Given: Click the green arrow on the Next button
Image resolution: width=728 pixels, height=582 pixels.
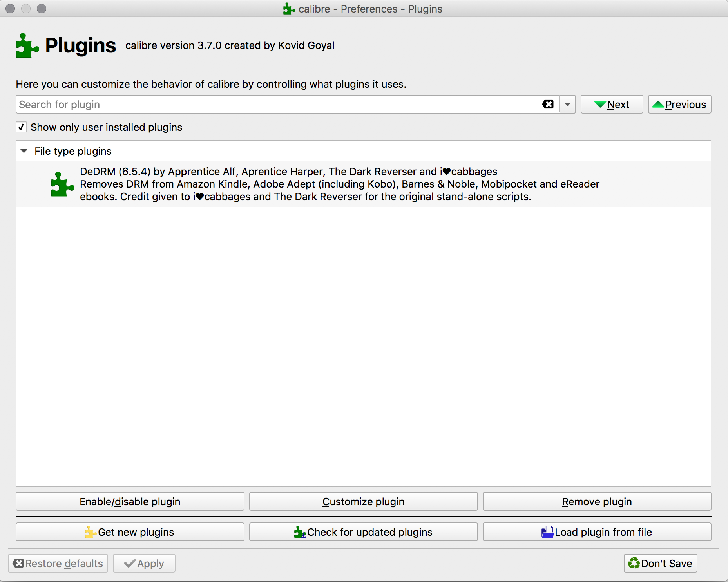Looking at the screenshot, I should [600, 104].
